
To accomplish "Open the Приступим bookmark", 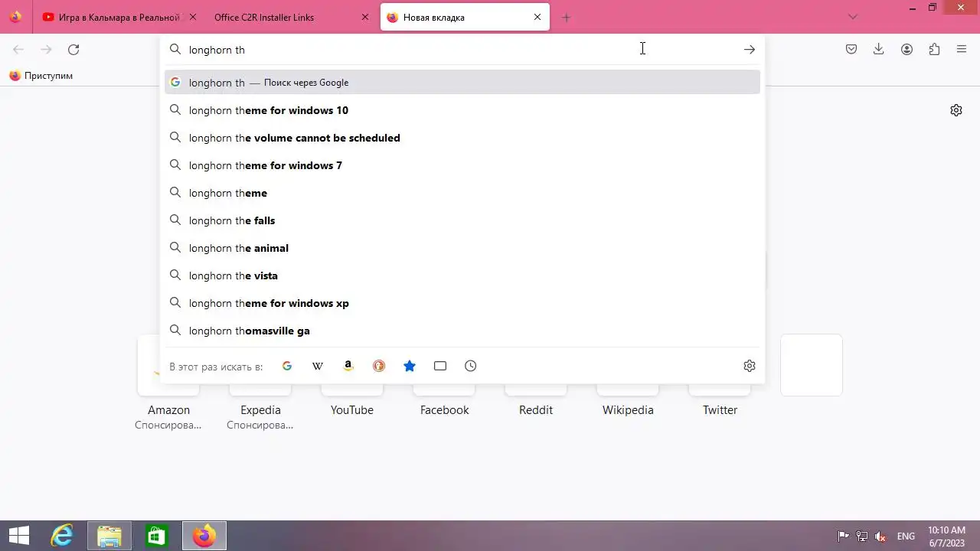I will (x=41, y=76).
